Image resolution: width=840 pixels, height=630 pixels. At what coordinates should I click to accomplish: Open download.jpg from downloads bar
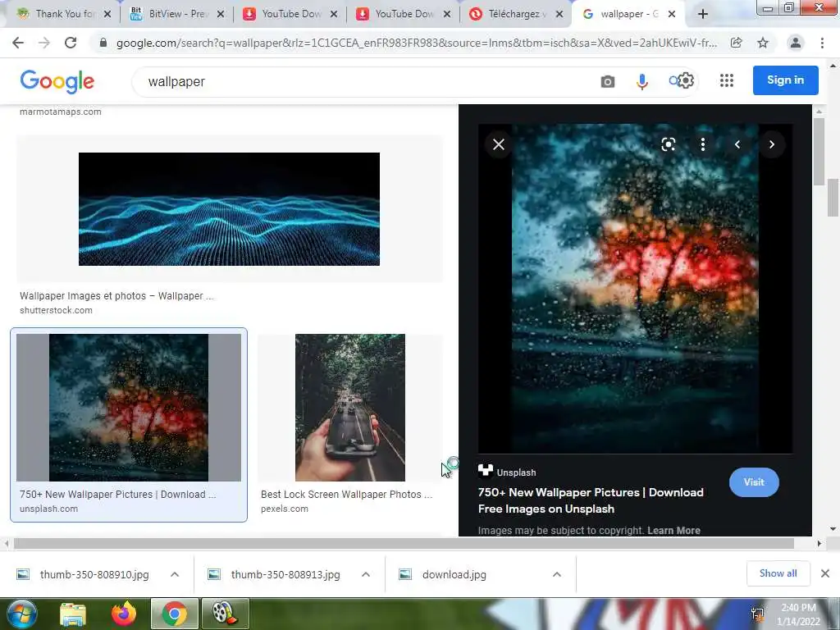(x=454, y=574)
